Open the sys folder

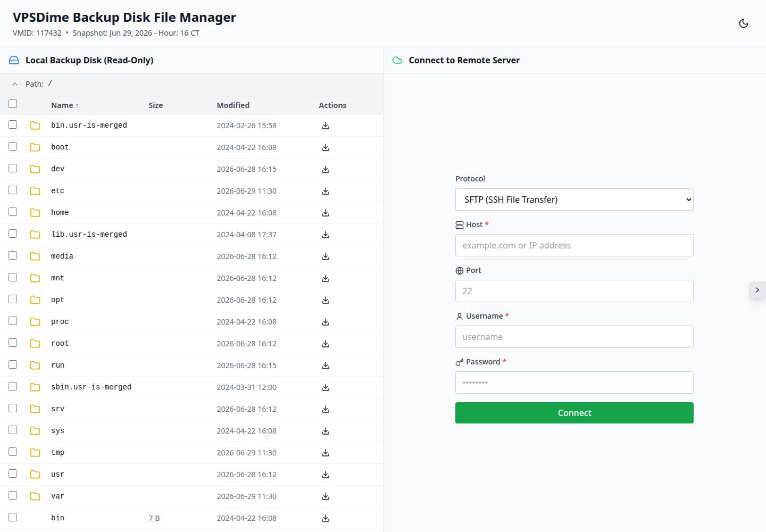(x=57, y=431)
